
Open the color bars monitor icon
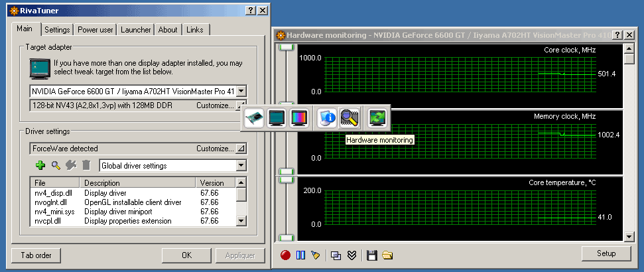point(298,118)
